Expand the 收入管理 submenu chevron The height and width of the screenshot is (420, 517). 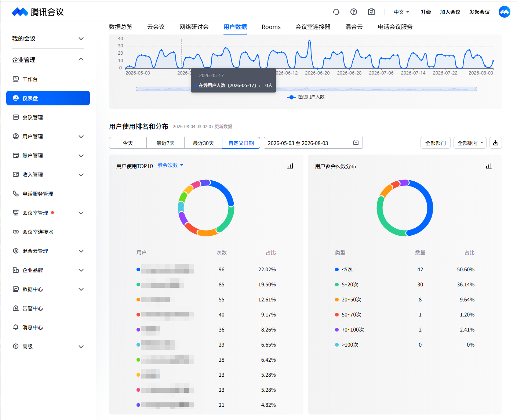(x=81, y=175)
